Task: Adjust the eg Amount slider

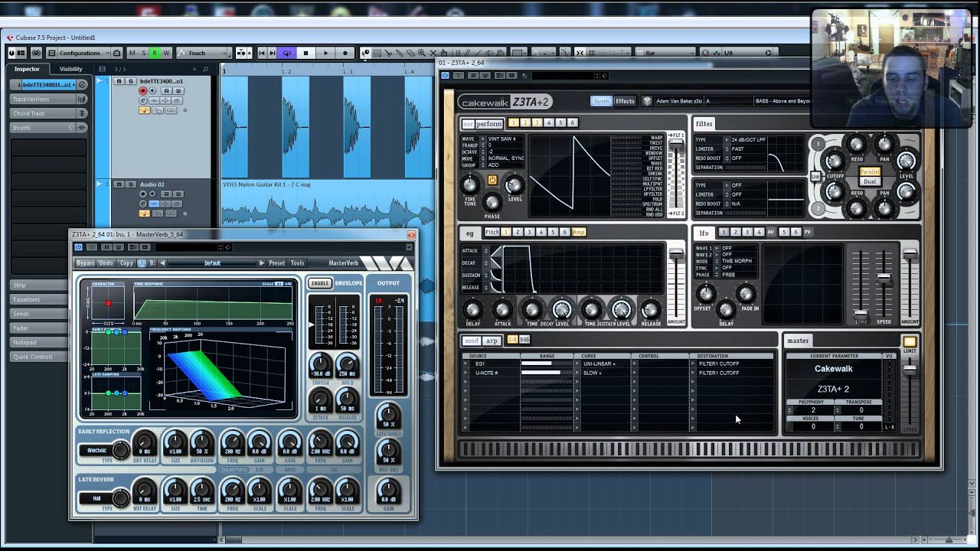Action: point(676,254)
